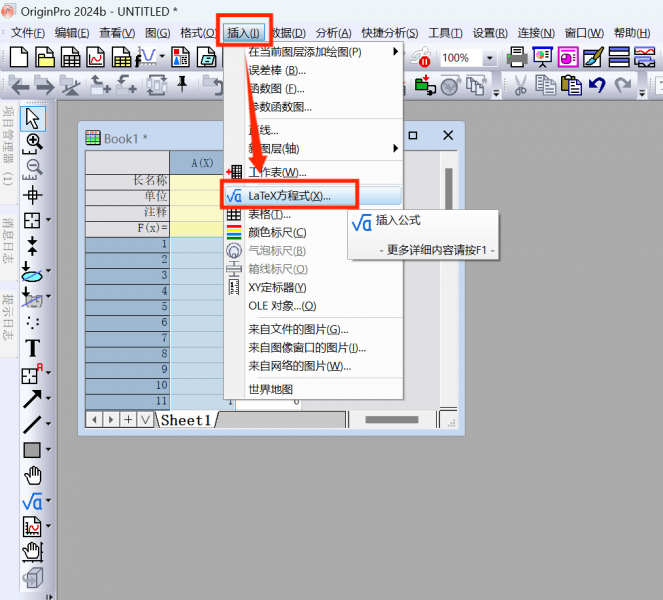Screen dimensions: 663x600
Task: Select the Draw Data scatter points tool
Action: pos(33,323)
